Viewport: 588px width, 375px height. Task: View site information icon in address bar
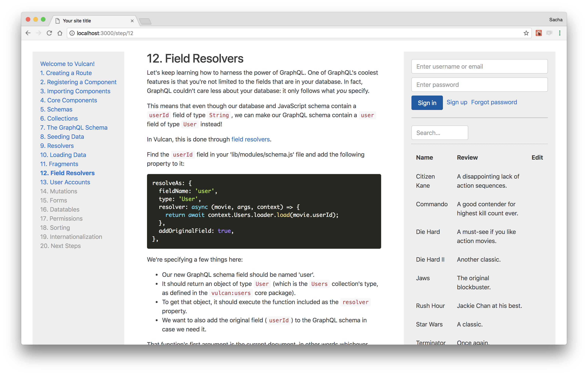point(72,33)
